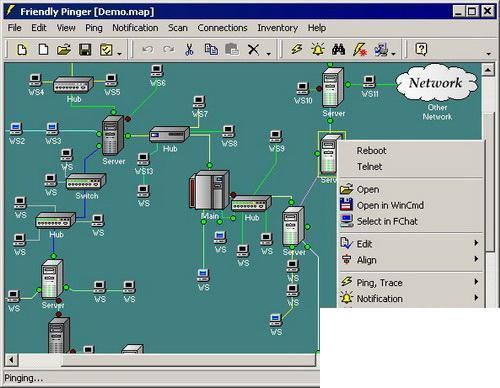Click the Copy toolbar icon
The width and height of the screenshot is (500, 388).
[x=211, y=50]
